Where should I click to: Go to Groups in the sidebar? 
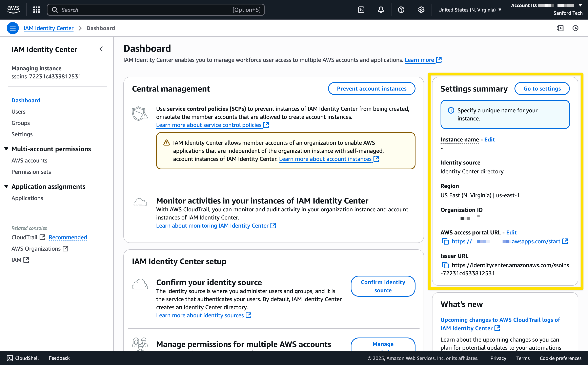[21, 123]
